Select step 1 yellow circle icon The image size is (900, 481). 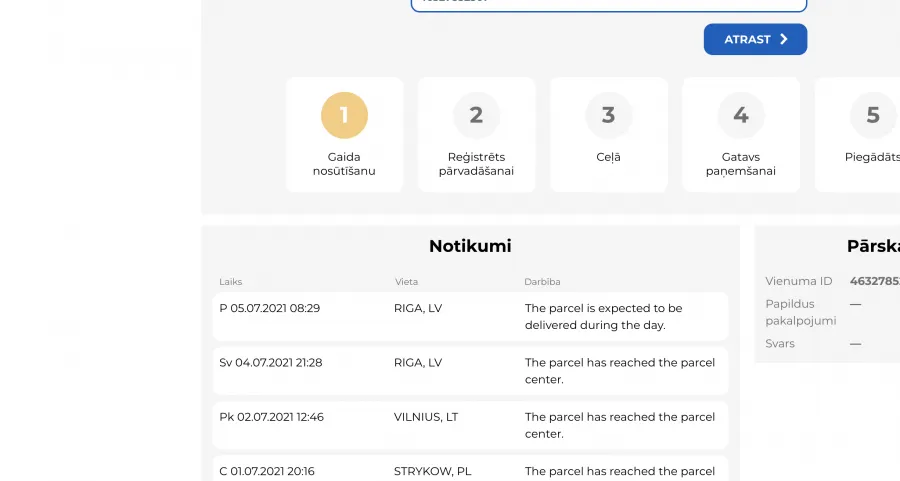[x=344, y=115]
